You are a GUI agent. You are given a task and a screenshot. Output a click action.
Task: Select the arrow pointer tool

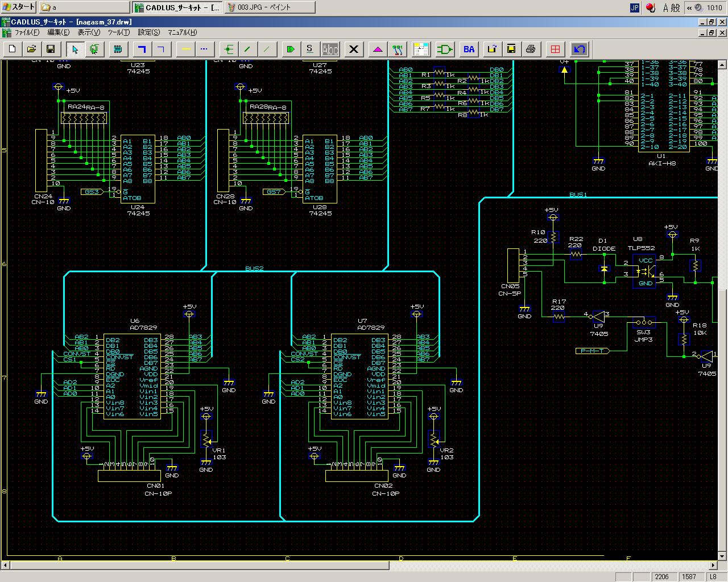(x=75, y=49)
